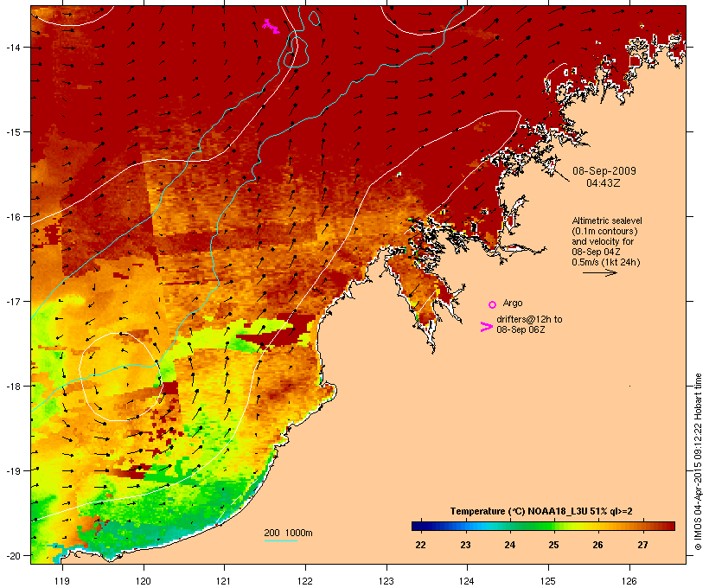Click latitude axis label -18

tap(12, 386)
